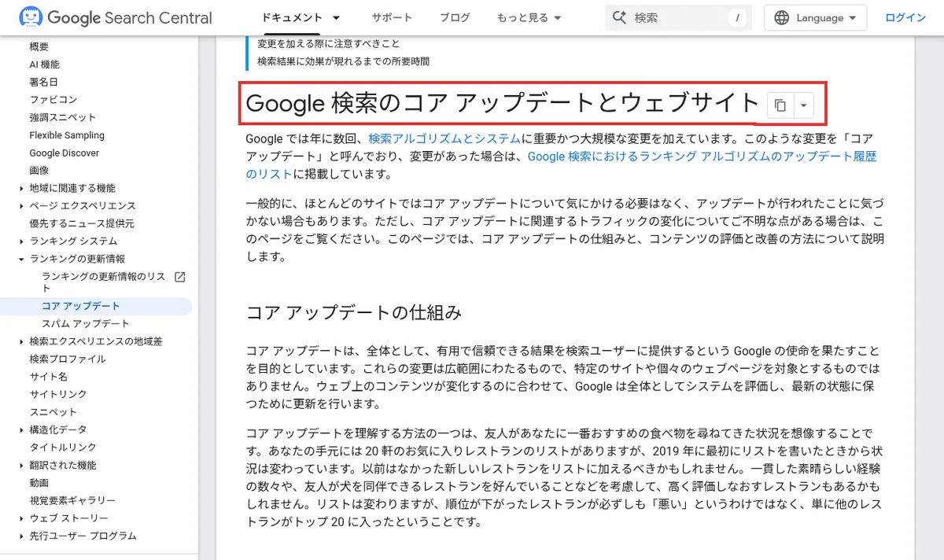Open the Language dropdown
The width and height of the screenshot is (944, 560).
click(815, 17)
